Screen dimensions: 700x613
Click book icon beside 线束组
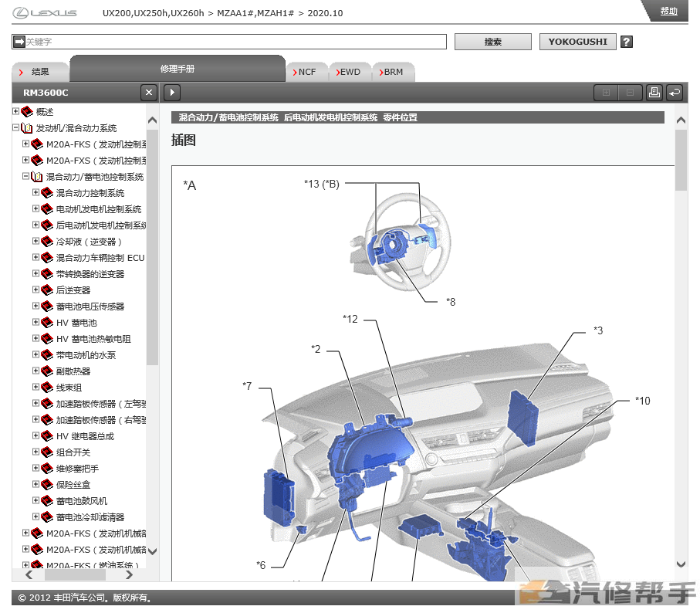pyautogui.click(x=47, y=388)
